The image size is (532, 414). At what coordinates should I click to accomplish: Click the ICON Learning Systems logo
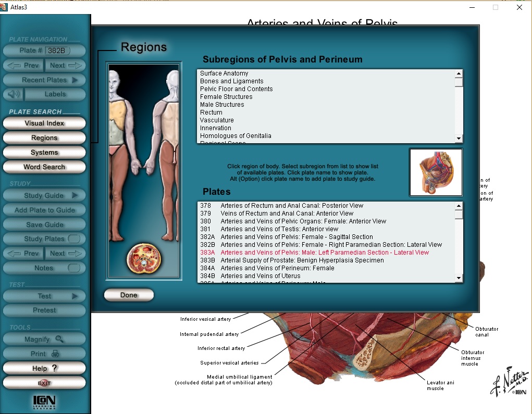(x=44, y=403)
